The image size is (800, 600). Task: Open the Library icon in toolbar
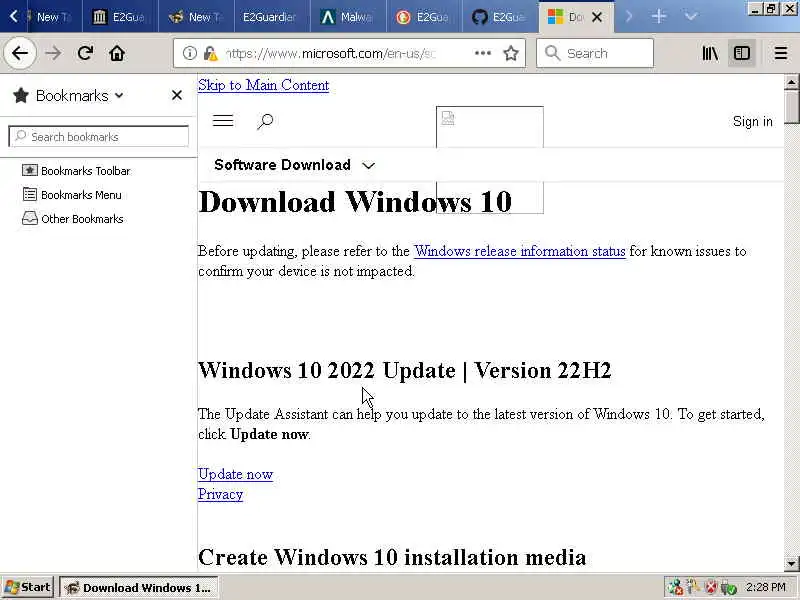710,53
